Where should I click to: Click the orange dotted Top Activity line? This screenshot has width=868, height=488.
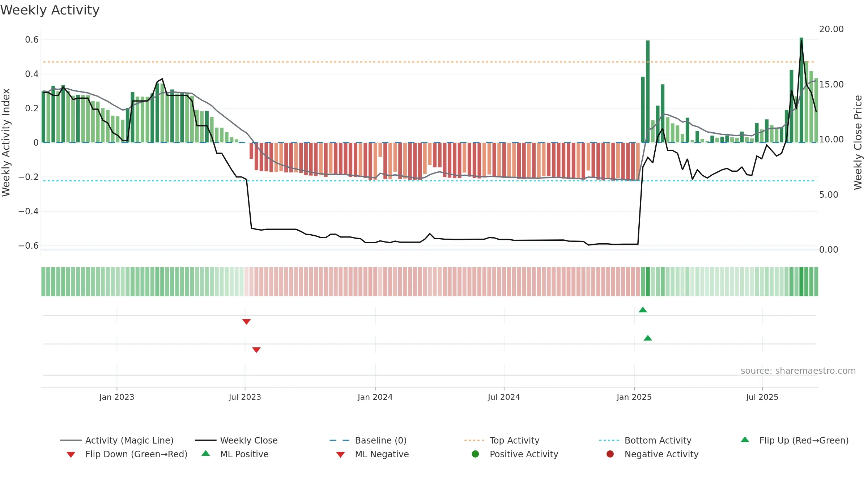[x=429, y=62]
